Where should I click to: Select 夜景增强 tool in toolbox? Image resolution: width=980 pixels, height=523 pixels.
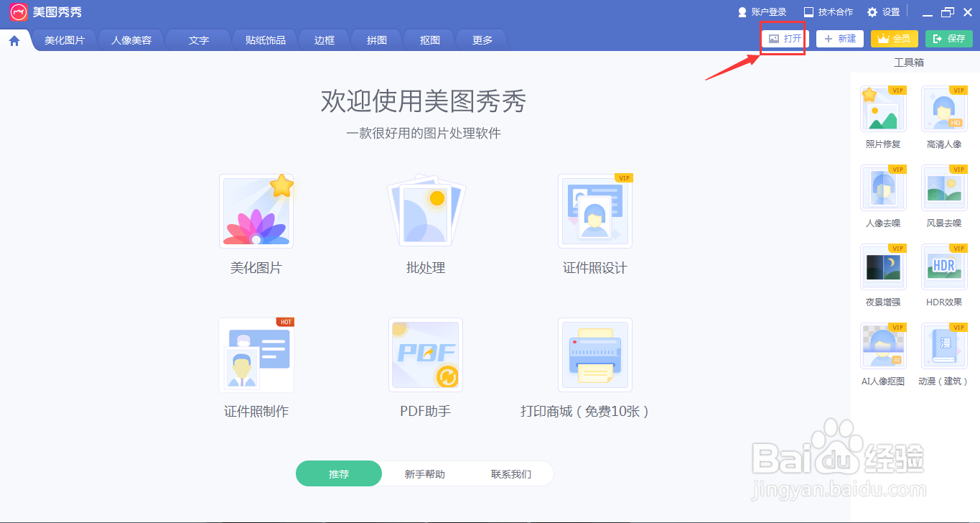coord(883,267)
